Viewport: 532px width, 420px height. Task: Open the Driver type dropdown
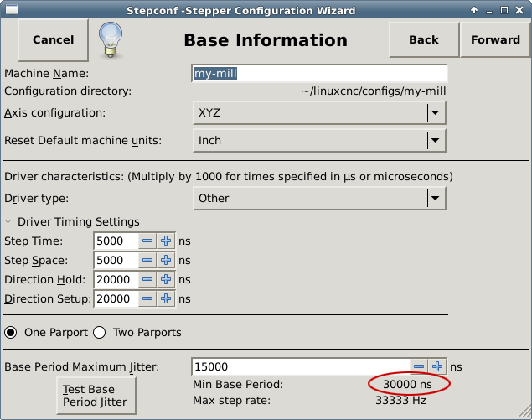tap(319, 199)
